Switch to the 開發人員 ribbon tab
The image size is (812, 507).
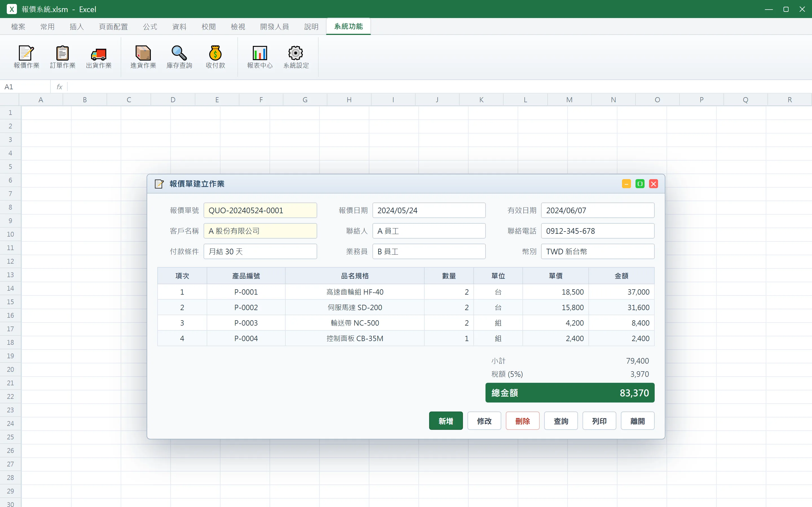[274, 26]
